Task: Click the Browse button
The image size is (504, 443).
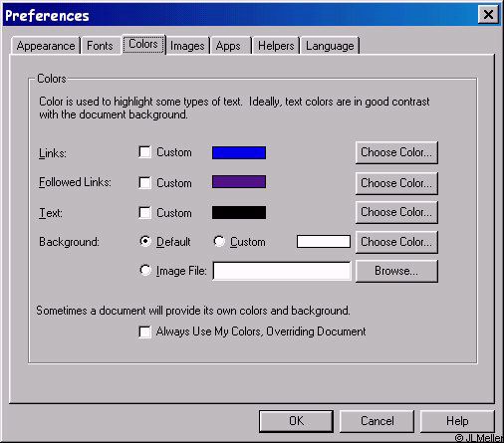Action: pyautogui.click(x=396, y=271)
